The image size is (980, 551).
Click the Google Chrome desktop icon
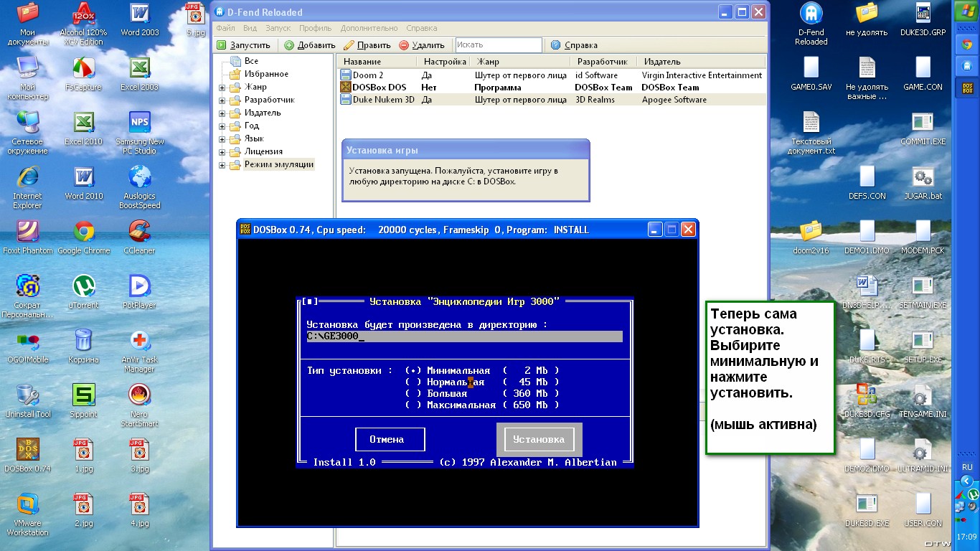click(83, 237)
